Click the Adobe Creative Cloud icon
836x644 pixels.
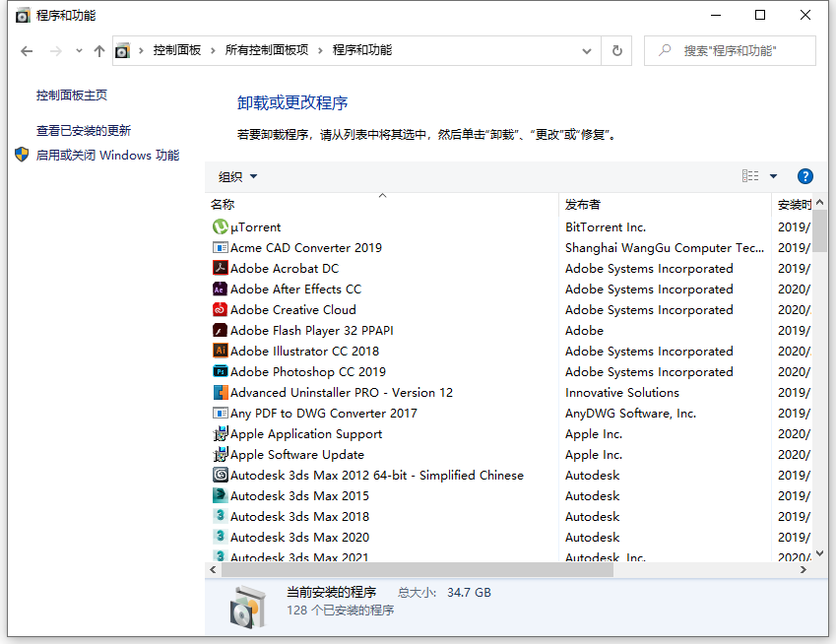(x=221, y=310)
